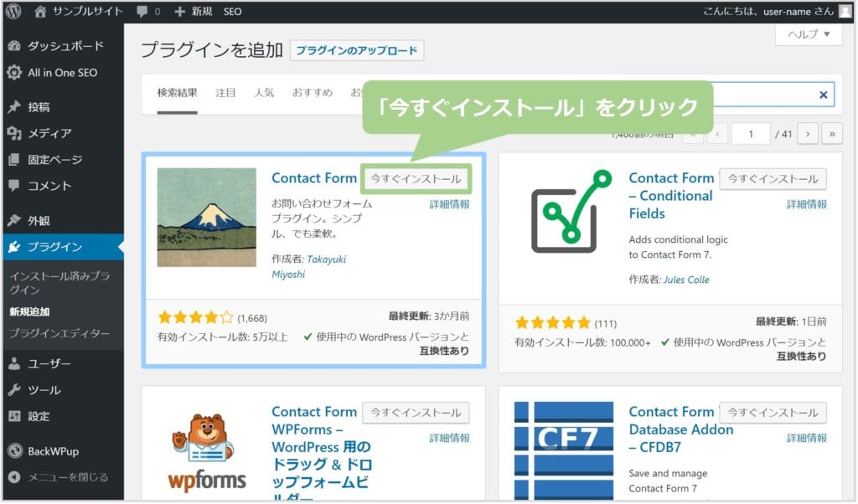Click the ツール wrench icon
Viewport: 858px width, 504px height.
[x=15, y=390]
